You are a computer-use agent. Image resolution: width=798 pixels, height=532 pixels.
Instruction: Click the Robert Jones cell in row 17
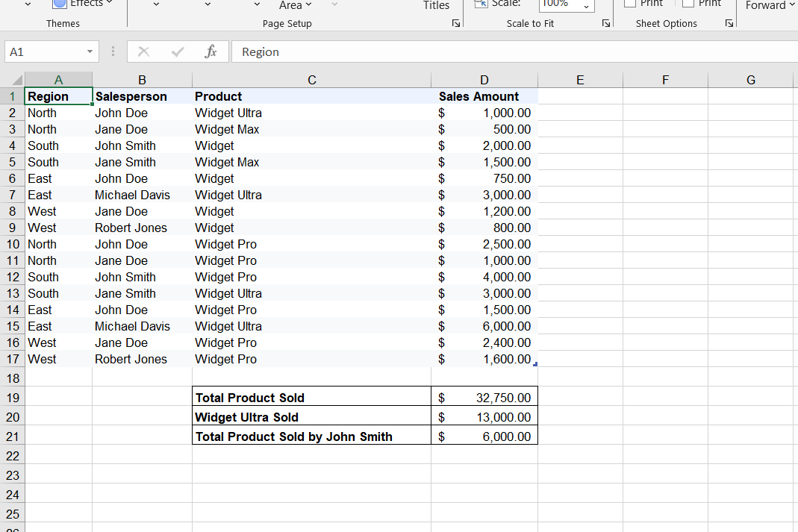[x=142, y=359]
